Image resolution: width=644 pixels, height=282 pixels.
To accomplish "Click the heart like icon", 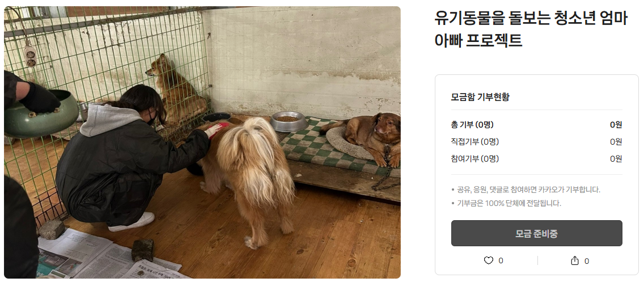I will point(488,260).
